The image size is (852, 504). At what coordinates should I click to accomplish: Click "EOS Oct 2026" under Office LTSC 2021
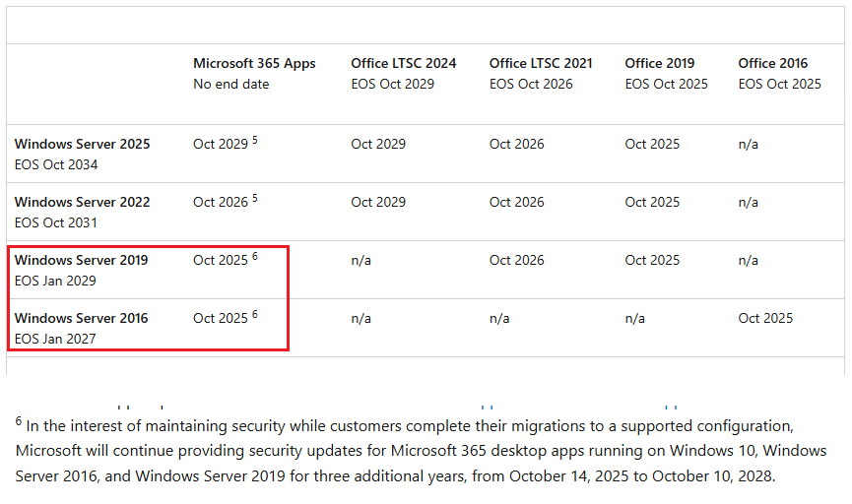(x=531, y=85)
